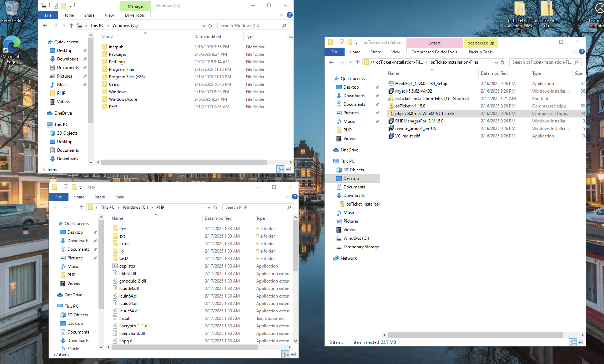Click Help icon in Windows (C:) window
The image size is (604, 364).
(290, 15)
